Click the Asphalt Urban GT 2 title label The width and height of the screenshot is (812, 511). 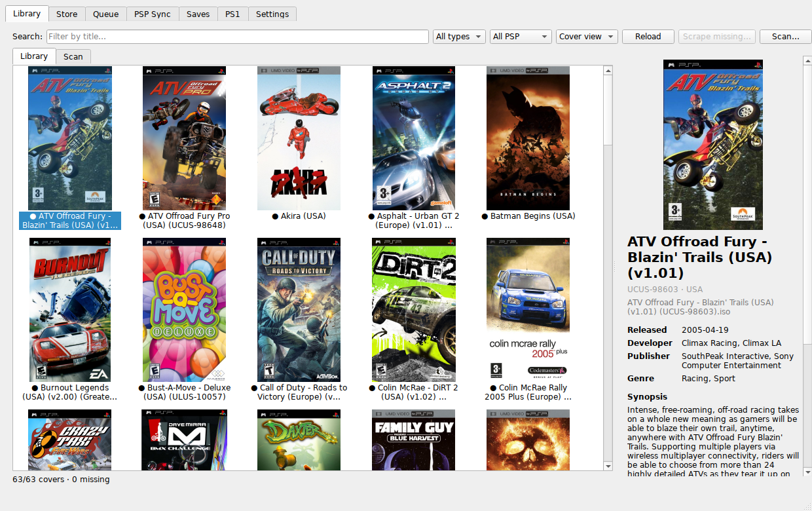[414, 221]
